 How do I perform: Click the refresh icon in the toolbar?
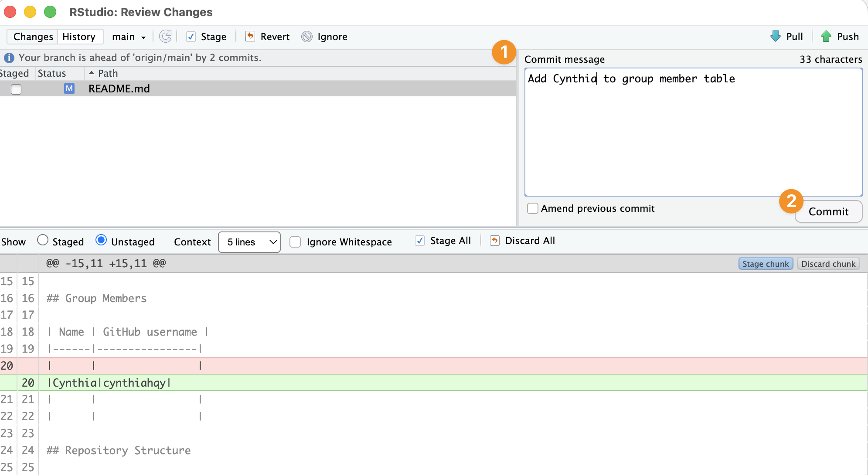coord(165,36)
